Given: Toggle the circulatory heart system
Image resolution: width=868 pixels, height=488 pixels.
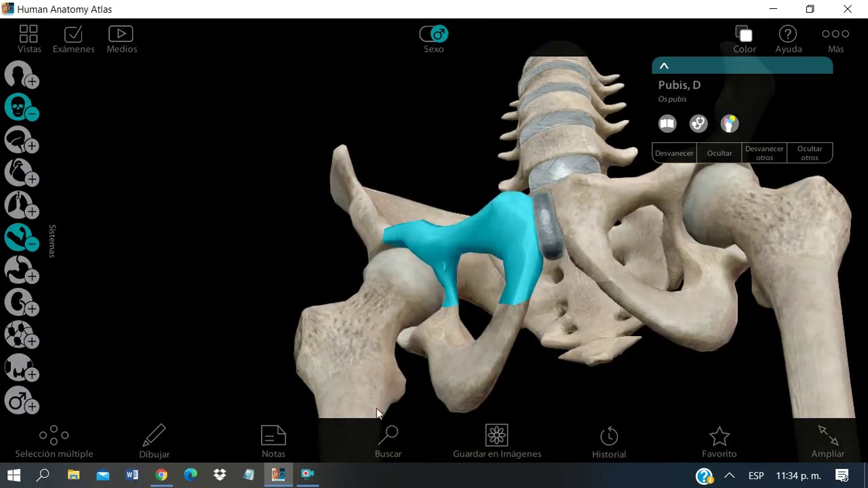Looking at the screenshot, I should 20,172.
